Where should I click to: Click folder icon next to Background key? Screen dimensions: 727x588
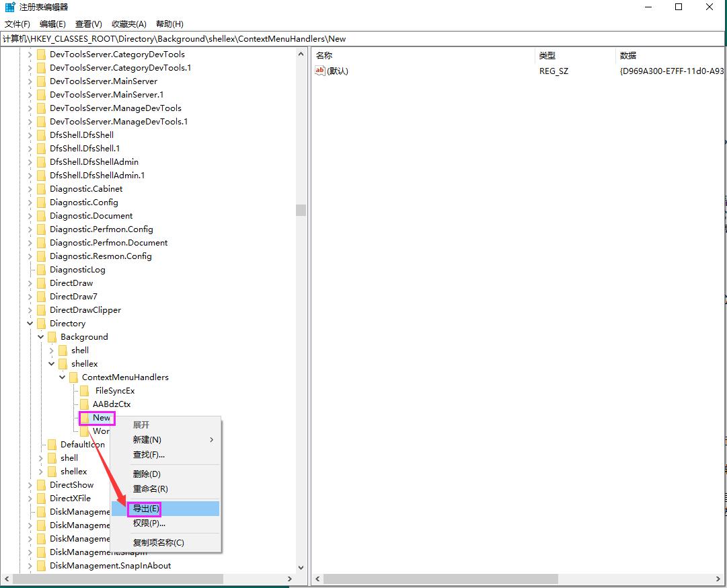(52, 336)
